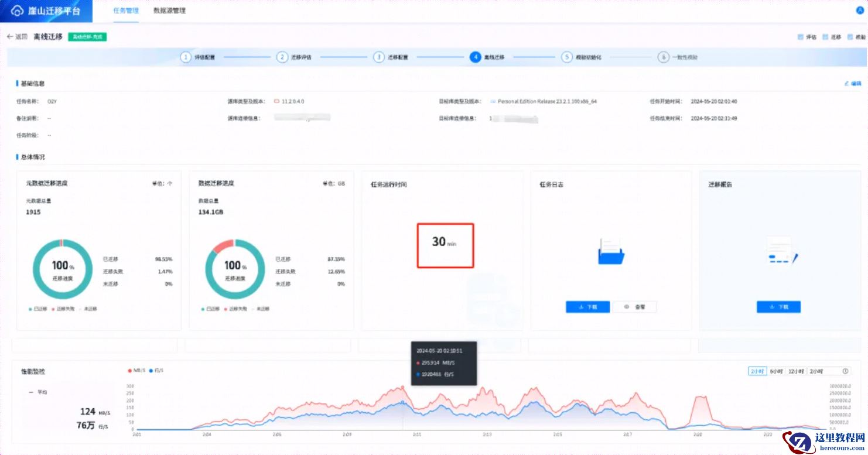Toggle 迁移失败 legend under 元数据迁移进度
Viewport: 868px width, 455px height.
click(64, 309)
